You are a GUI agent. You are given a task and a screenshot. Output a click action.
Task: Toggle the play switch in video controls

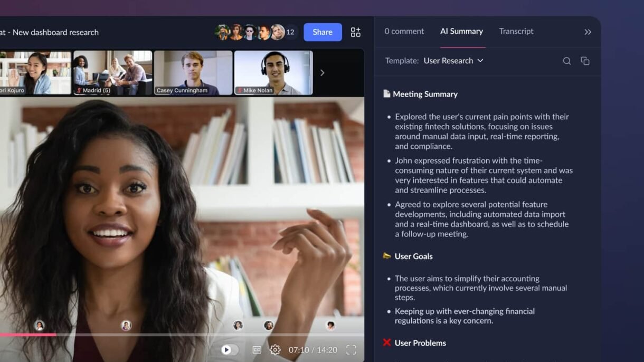click(230, 350)
